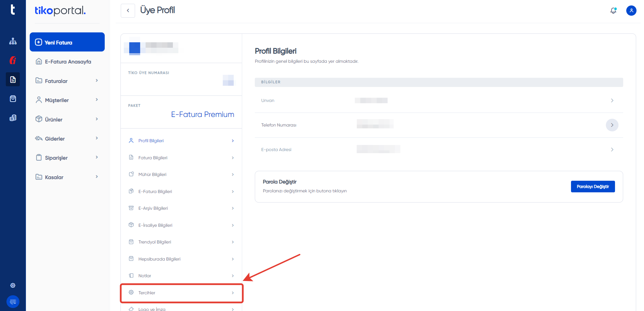Image resolution: width=644 pixels, height=311 pixels.
Task: Expand the Giderler menu
Action: coord(67,138)
